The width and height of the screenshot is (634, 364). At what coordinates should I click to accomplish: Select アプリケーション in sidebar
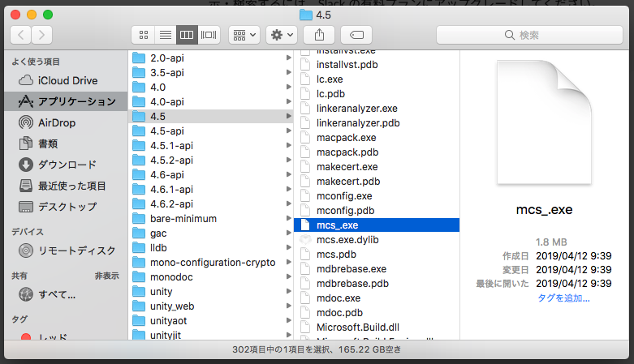coord(66,101)
